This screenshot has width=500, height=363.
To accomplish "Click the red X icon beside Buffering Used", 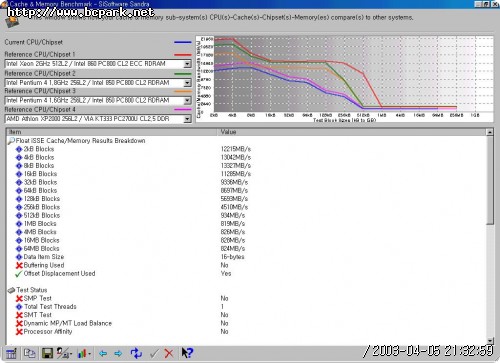I will [19, 265].
